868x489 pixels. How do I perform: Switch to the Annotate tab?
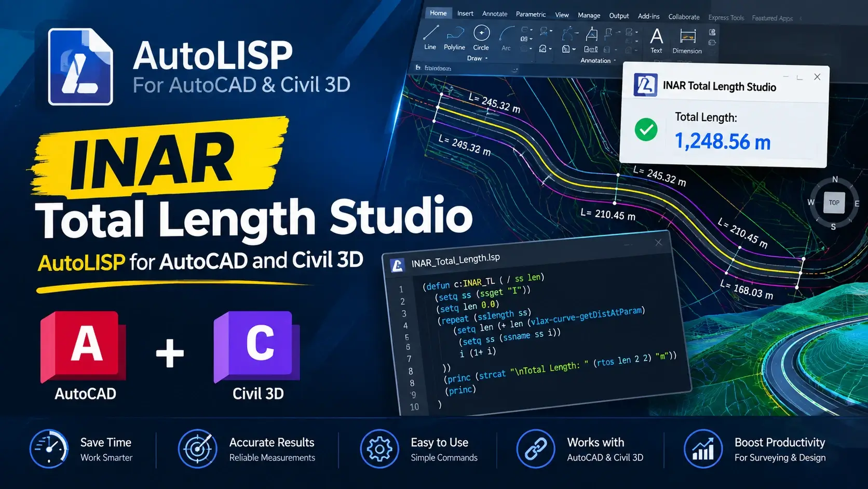pos(495,14)
